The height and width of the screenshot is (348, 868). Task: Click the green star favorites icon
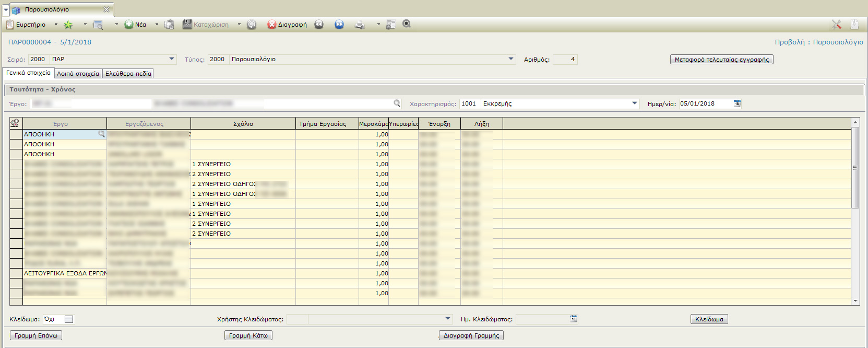(x=68, y=25)
